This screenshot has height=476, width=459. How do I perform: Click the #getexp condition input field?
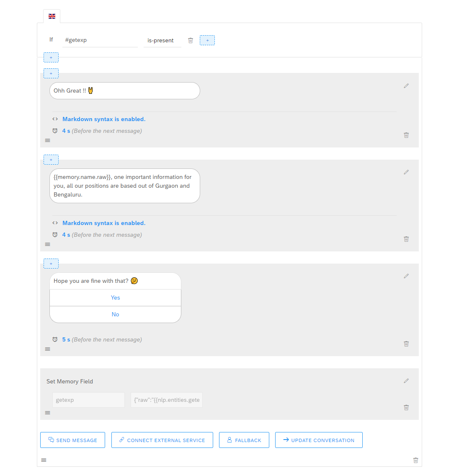point(100,40)
